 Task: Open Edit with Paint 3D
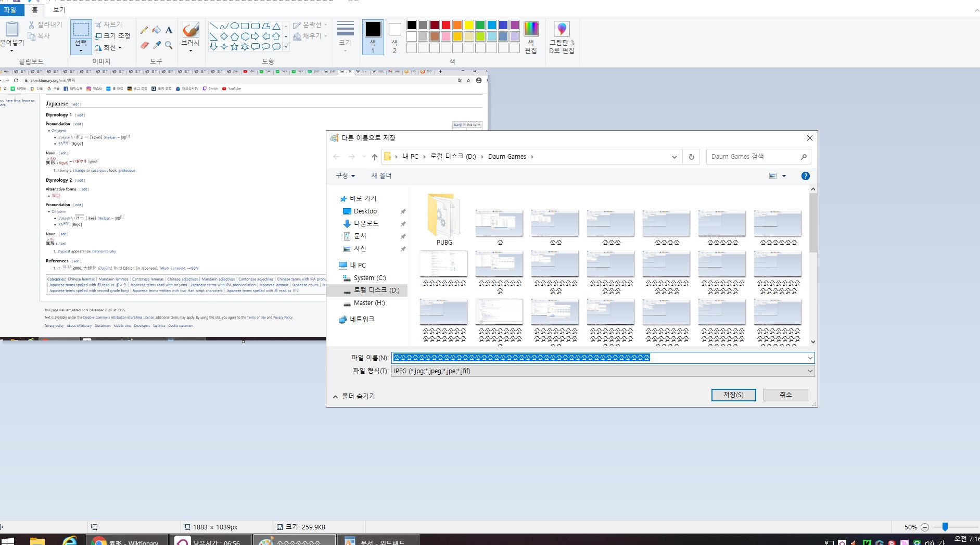point(562,37)
